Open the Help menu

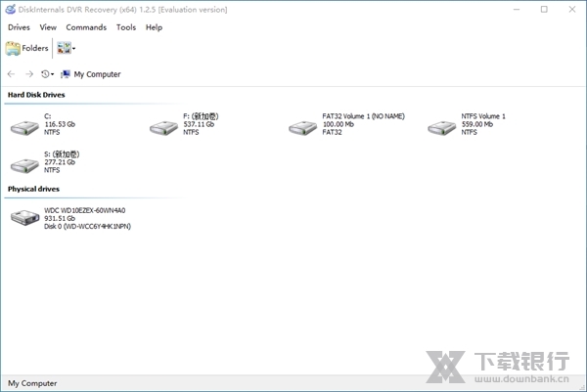point(154,27)
